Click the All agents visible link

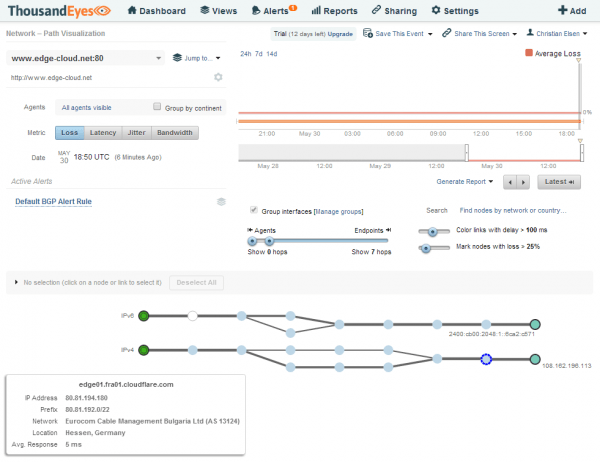coord(86,108)
